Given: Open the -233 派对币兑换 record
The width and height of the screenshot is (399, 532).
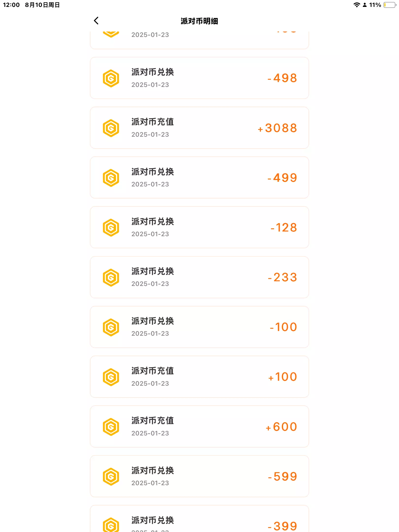Looking at the screenshot, I should (199, 277).
